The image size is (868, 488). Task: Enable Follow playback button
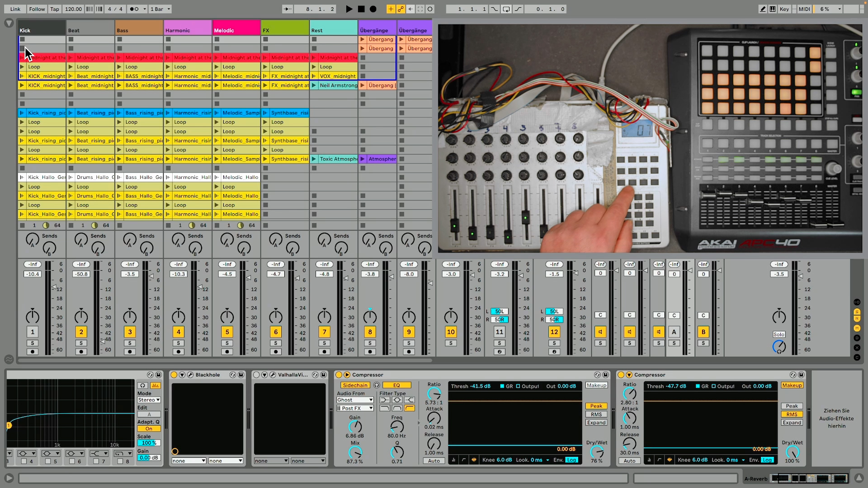[37, 9]
